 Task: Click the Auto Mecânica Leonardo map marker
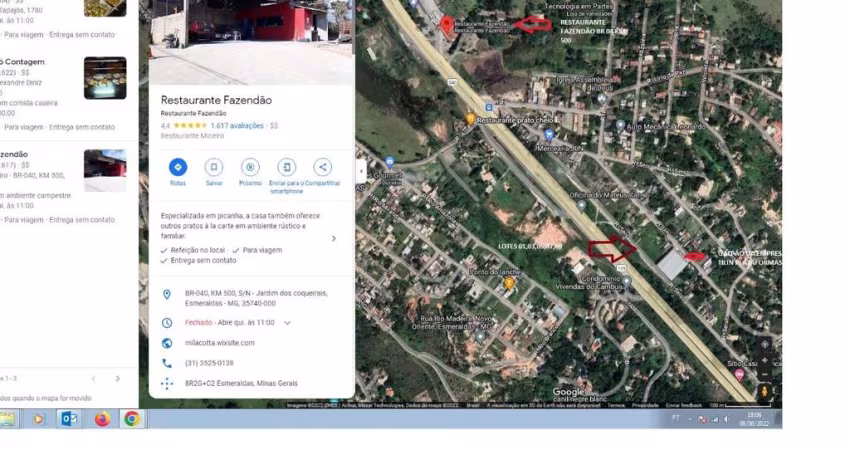tap(621, 125)
